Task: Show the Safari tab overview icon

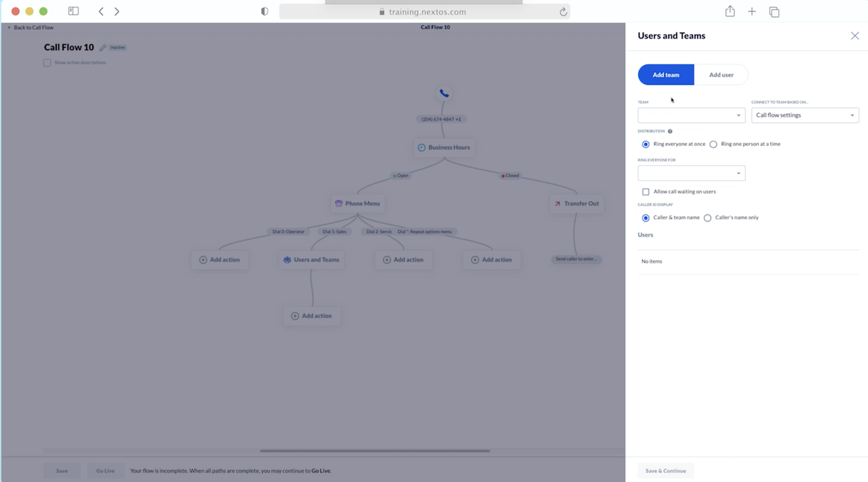Action: pyautogui.click(x=774, y=12)
